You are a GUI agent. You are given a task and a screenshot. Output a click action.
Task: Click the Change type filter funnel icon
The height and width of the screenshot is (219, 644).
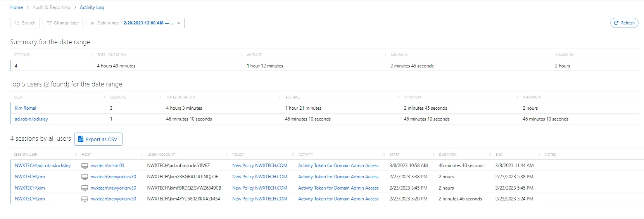point(49,23)
